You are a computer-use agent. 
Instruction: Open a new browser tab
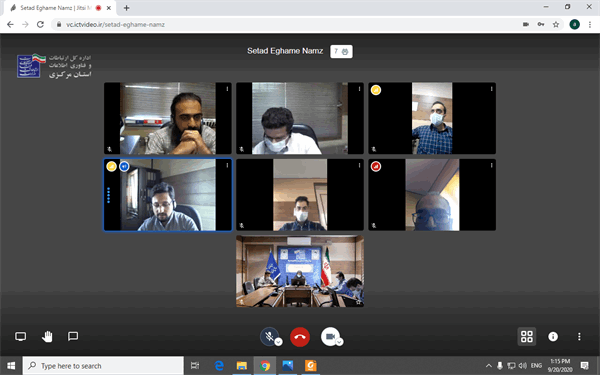point(126,8)
